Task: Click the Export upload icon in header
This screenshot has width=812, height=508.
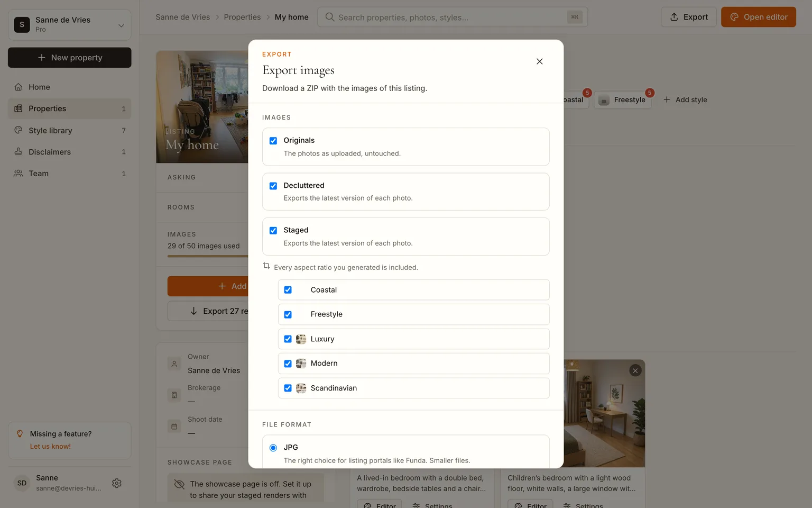Action: point(674,17)
